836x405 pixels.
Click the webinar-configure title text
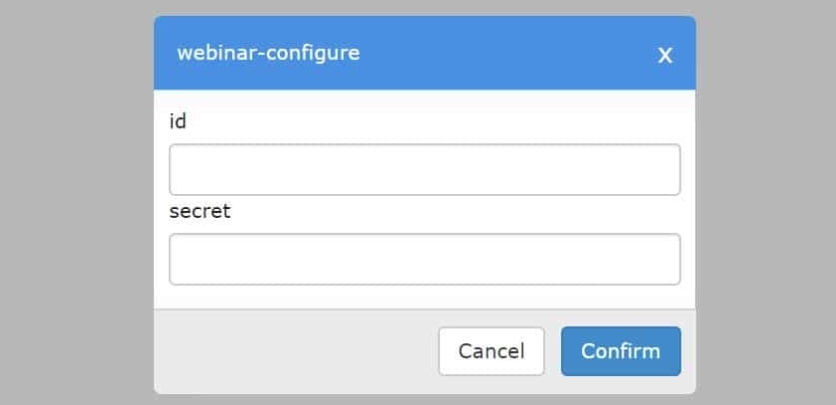click(268, 53)
